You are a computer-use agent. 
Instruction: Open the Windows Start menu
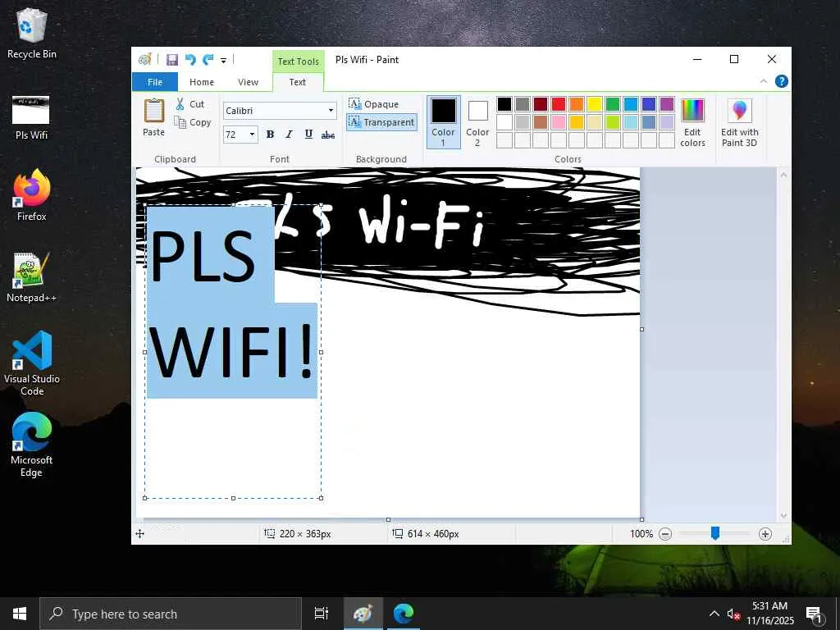point(20,614)
